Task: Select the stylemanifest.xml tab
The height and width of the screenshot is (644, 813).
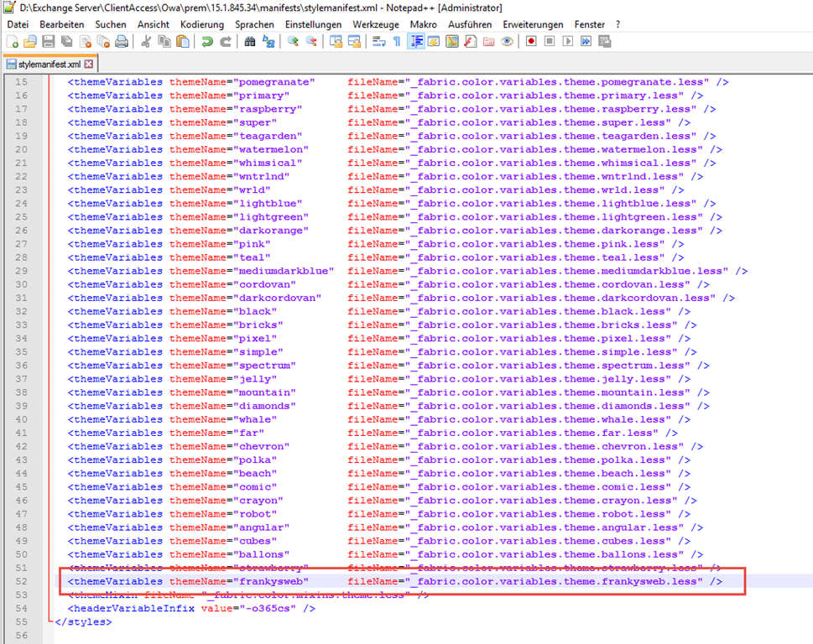Action: [49, 64]
